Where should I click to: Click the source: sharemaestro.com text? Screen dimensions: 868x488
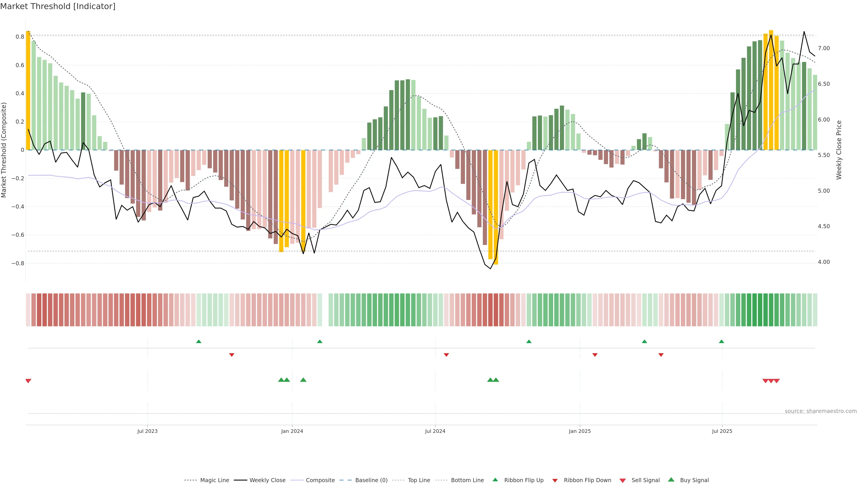point(821,411)
